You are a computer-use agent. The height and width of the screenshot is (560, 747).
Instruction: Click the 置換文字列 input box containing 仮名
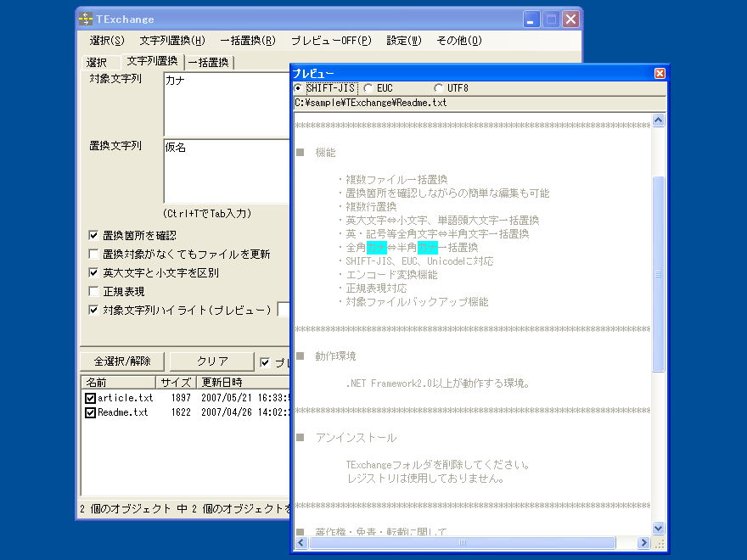click(227, 171)
